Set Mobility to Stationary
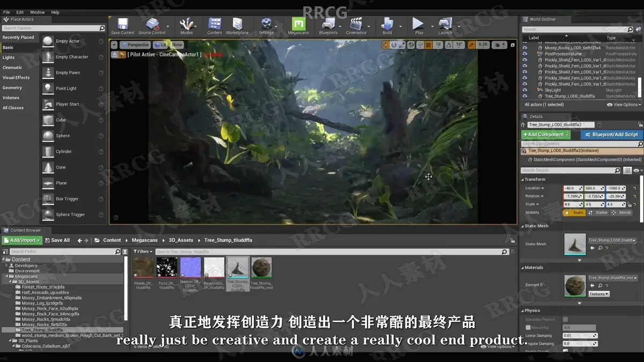The width and height of the screenshot is (644, 362). (x=598, y=212)
